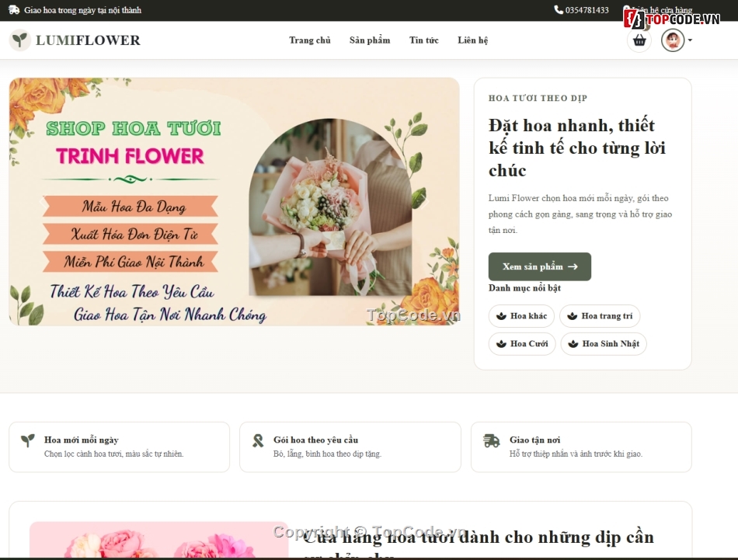The image size is (738, 560).
Task: Select the Hoa Sinh Nhật category chip
Action: (604, 343)
